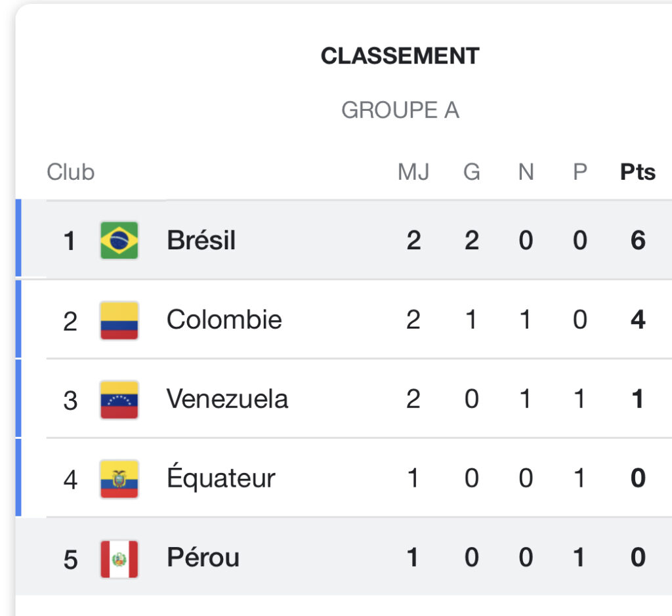Screen dimensions: 672x616
Task: Select the Équateur team name
Action: click(220, 476)
